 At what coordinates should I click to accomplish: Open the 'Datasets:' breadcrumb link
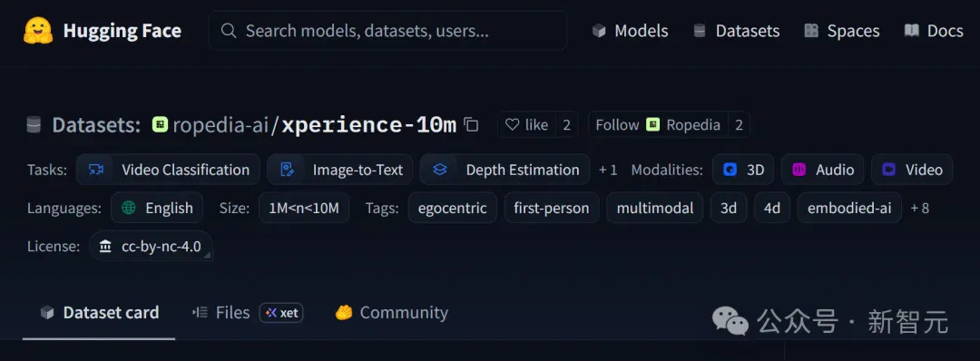(97, 125)
